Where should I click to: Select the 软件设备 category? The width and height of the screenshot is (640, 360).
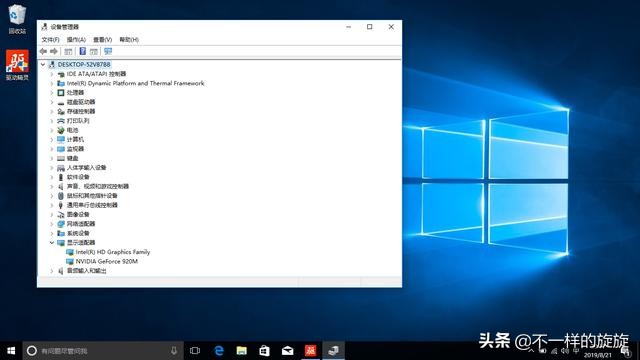click(78, 177)
